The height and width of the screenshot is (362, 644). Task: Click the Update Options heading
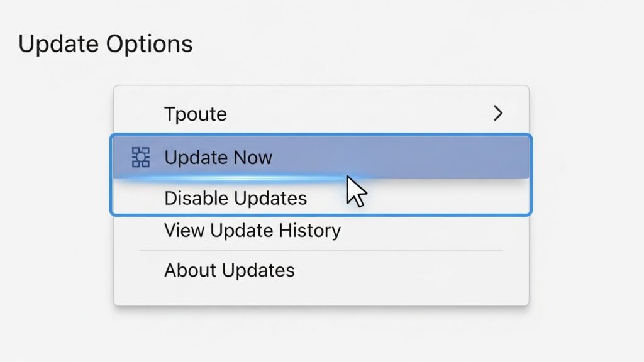pyautogui.click(x=106, y=44)
